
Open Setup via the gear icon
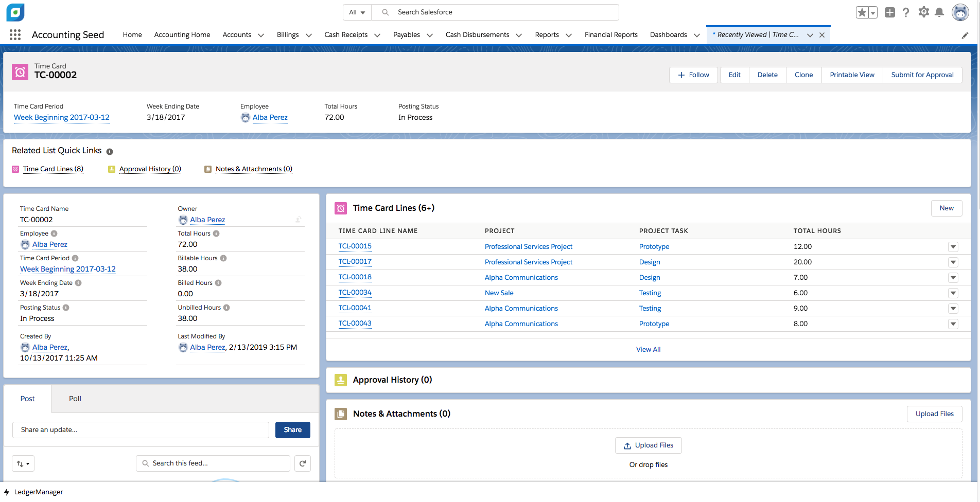click(x=923, y=12)
